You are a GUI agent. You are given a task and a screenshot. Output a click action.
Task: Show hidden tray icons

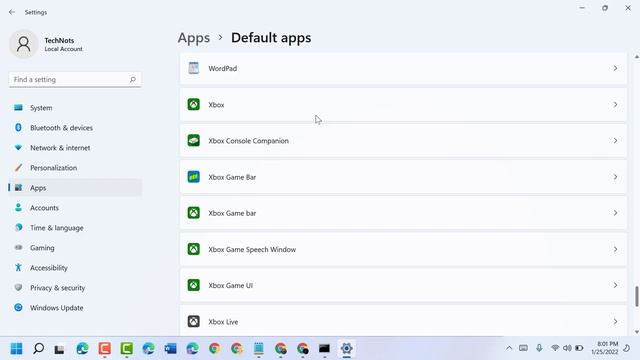pos(509,348)
